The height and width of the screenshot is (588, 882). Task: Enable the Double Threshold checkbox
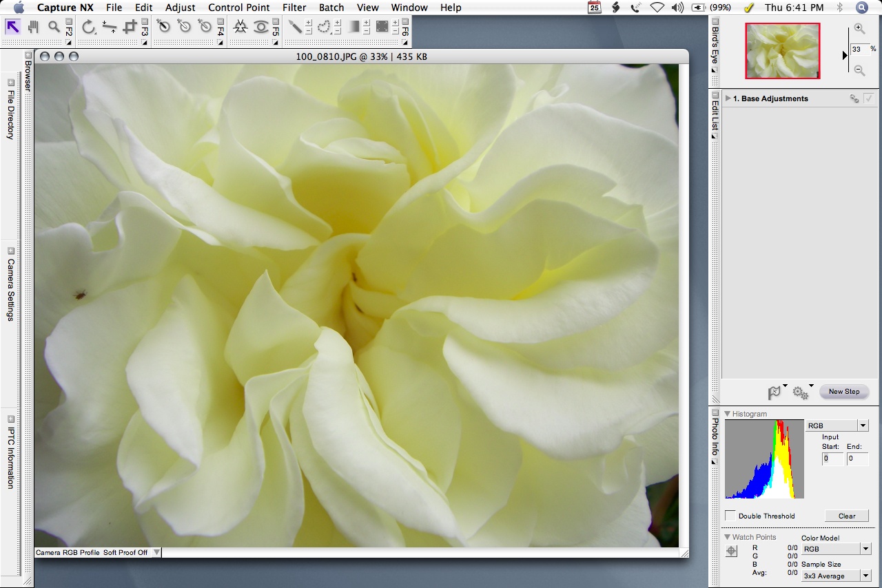[x=730, y=516]
